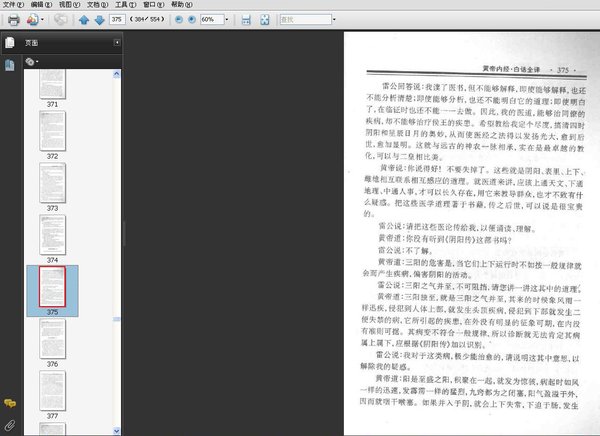Screen dimensions: 600x436
Task: Open the thumbnail options gear menu
Action: 32,61
